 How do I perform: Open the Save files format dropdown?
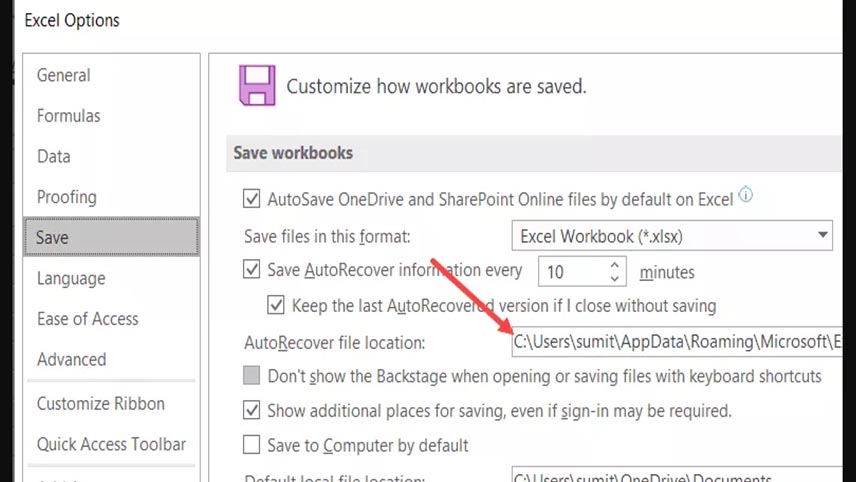pos(672,236)
